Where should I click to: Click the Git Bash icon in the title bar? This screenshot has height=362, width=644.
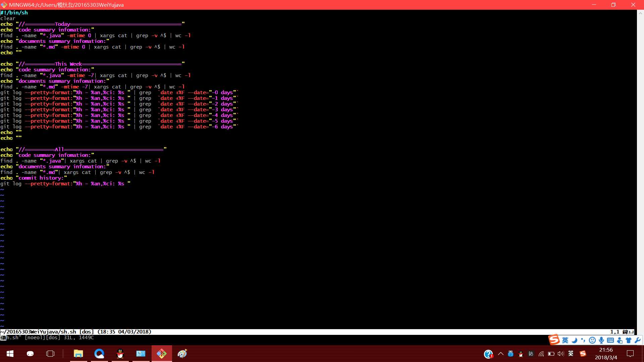tap(4, 5)
